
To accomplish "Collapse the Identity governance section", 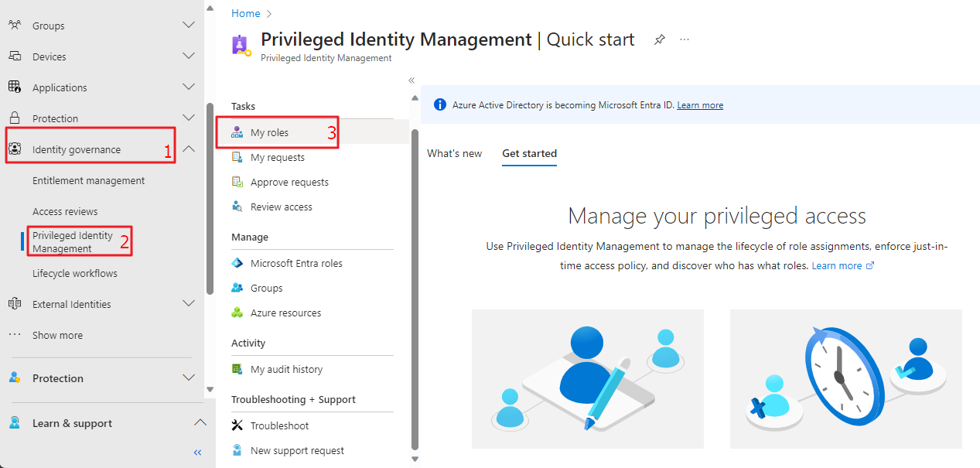I will coord(188,149).
